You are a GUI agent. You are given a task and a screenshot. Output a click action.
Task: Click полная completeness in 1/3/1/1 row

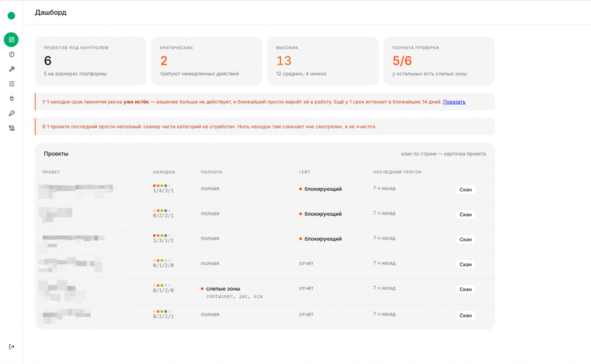(210, 238)
